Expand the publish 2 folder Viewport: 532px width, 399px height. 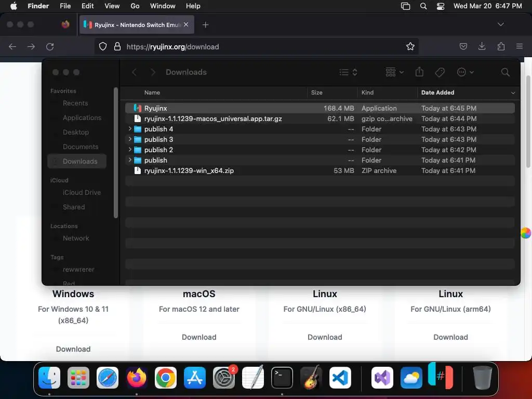click(130, 150)
